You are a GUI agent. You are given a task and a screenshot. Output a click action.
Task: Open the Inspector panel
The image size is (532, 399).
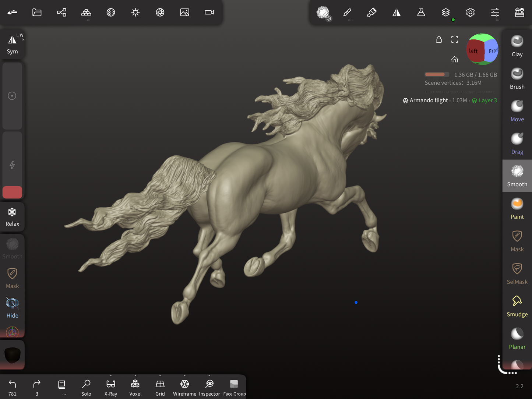coord(209,387)
